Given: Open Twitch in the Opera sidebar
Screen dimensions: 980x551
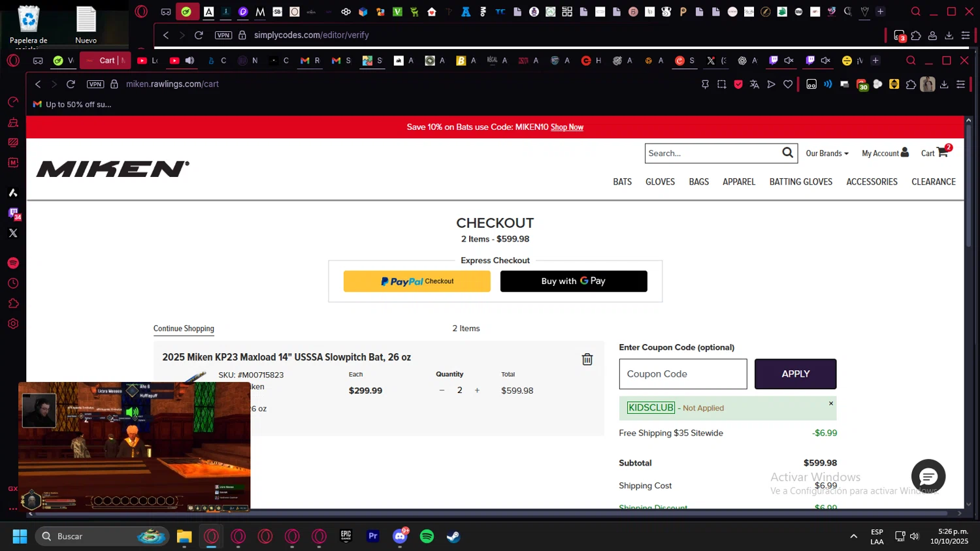Looking at the screenshot, I should [x=13, y=213].
